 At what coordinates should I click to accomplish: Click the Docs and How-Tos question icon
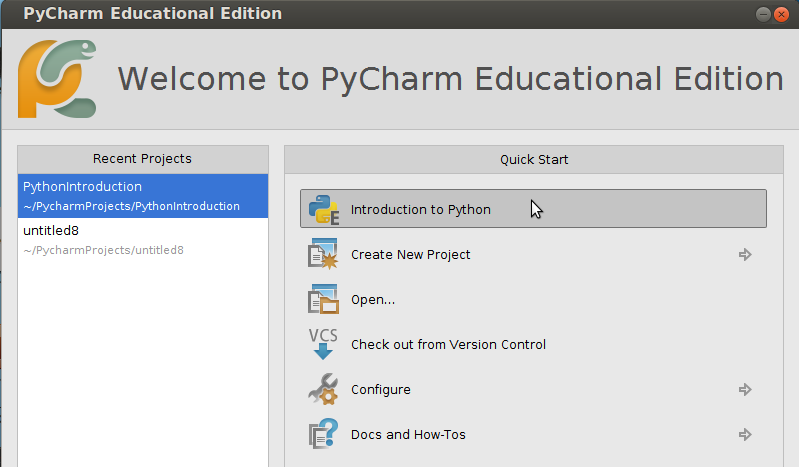323,434
